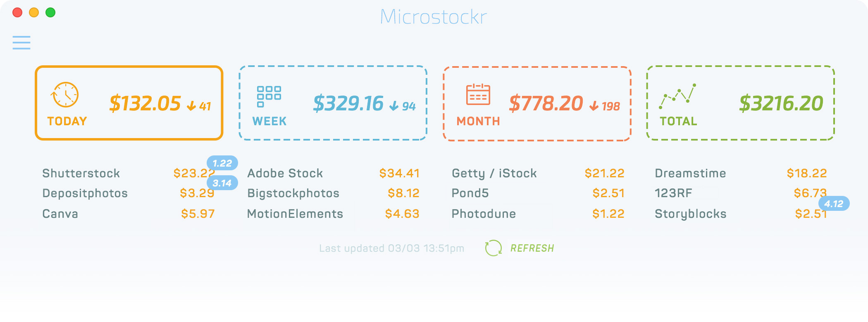Viewport: 868px width, 322px height.
Task: Click the line chart icon in Total card
Action: click(x=677, y=96)
